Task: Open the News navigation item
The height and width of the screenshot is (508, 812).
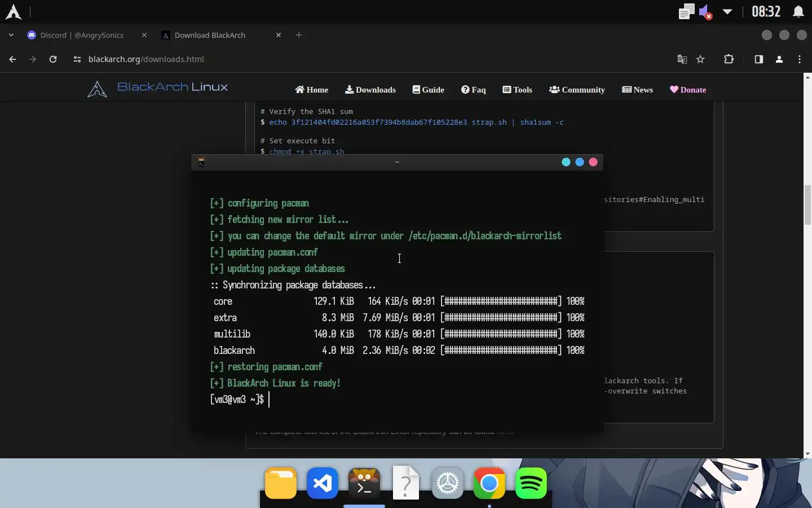Action: point(638,90)
